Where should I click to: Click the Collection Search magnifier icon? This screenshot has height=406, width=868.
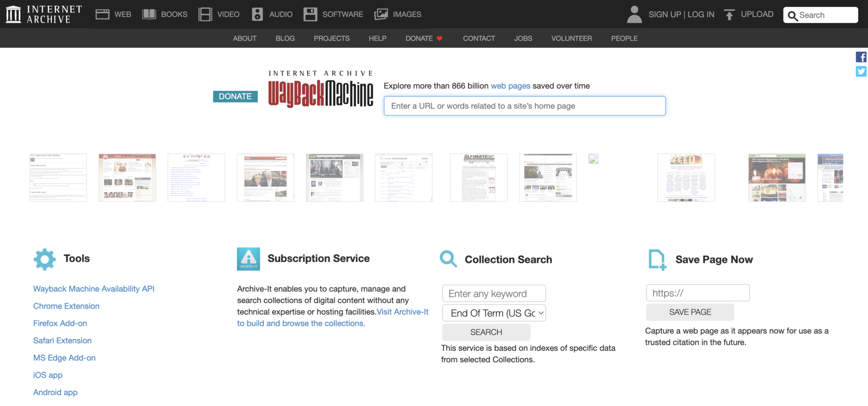coord(448,259)
